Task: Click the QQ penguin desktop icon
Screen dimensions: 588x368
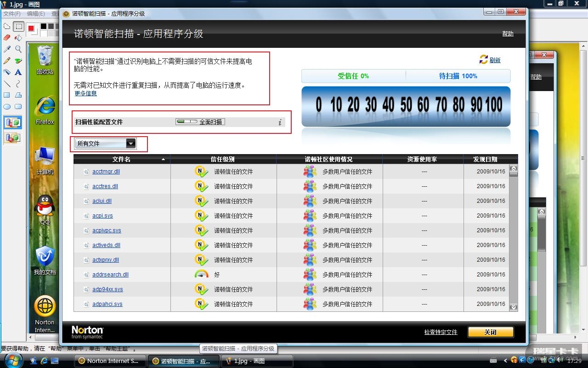Action: click(45, 210)
